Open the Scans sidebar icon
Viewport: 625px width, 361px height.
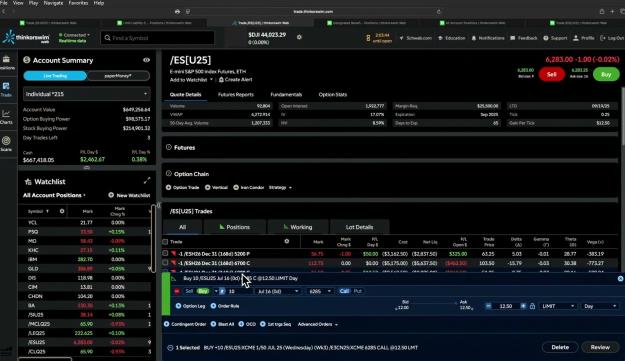click(x=6, y=144)
